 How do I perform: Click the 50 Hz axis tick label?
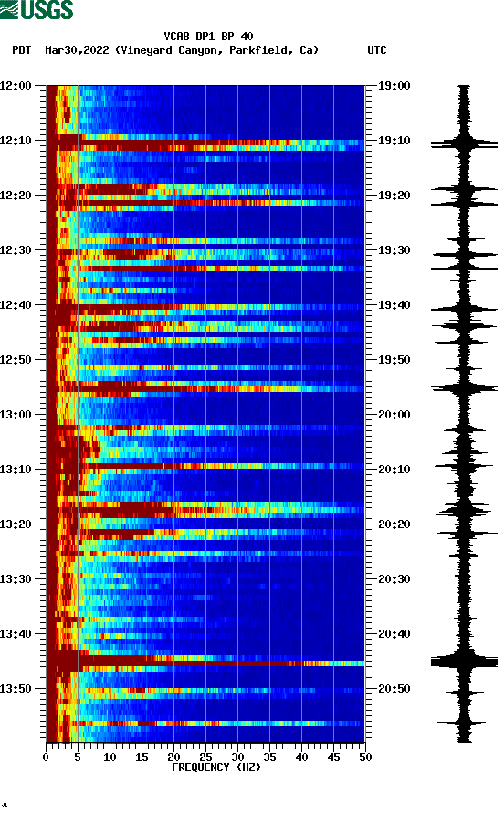pos(365,757)
